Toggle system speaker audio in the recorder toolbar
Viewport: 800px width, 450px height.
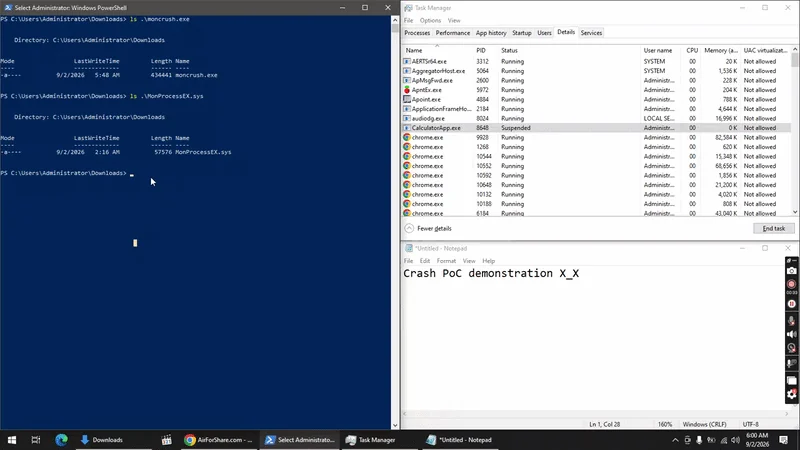click(791, 334)
